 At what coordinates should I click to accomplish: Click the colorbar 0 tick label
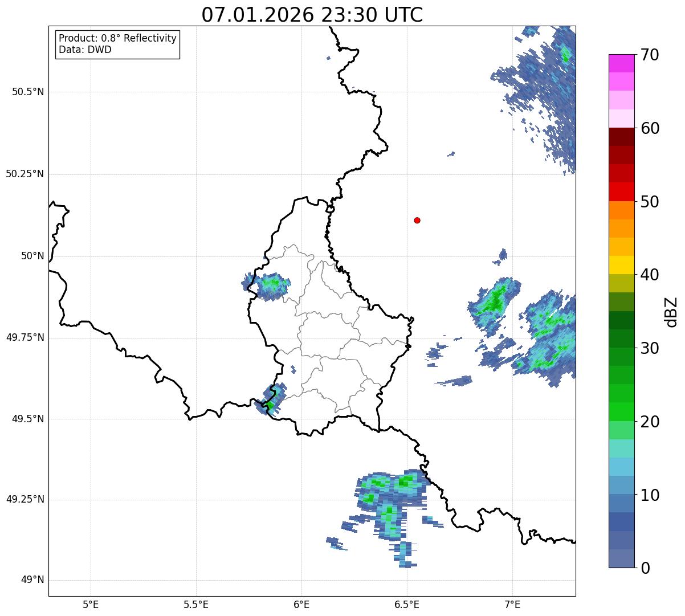(645, 568)
